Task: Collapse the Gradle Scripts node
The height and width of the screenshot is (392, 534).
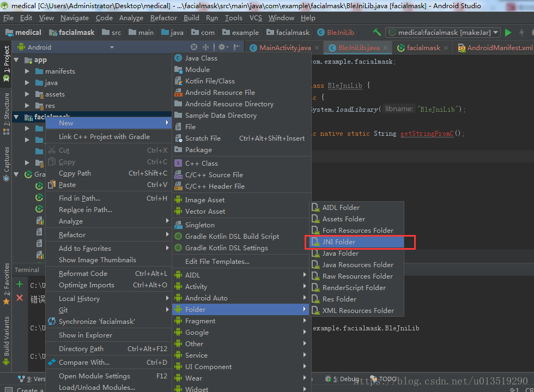Action: [16, 174]
